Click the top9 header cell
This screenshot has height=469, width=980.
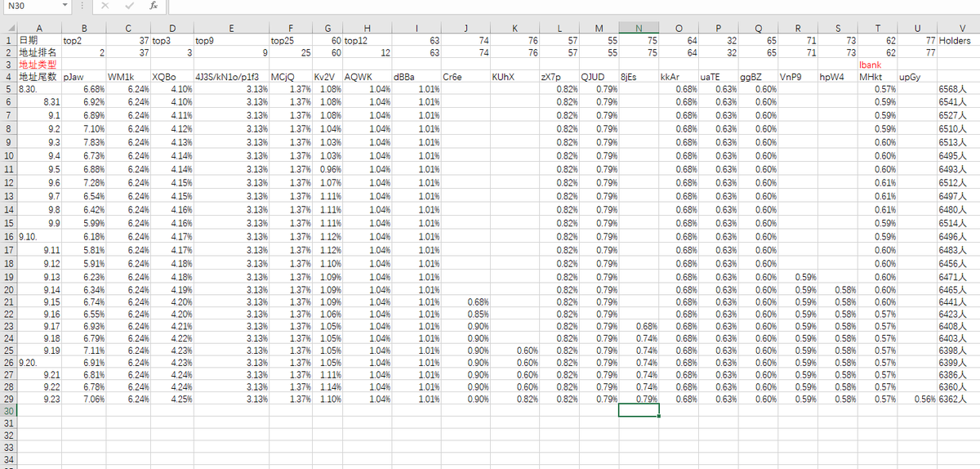pyautogui.click(x=231, y=39)
